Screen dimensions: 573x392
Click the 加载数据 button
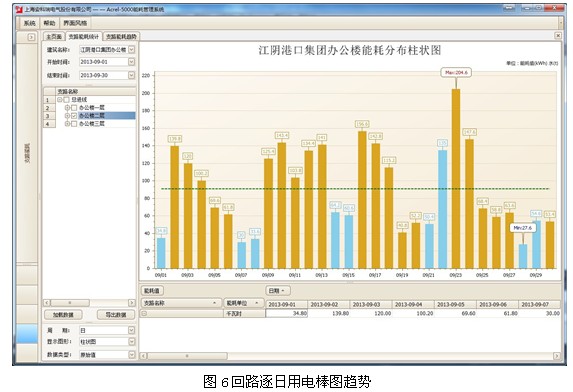[x=63, y=315]
